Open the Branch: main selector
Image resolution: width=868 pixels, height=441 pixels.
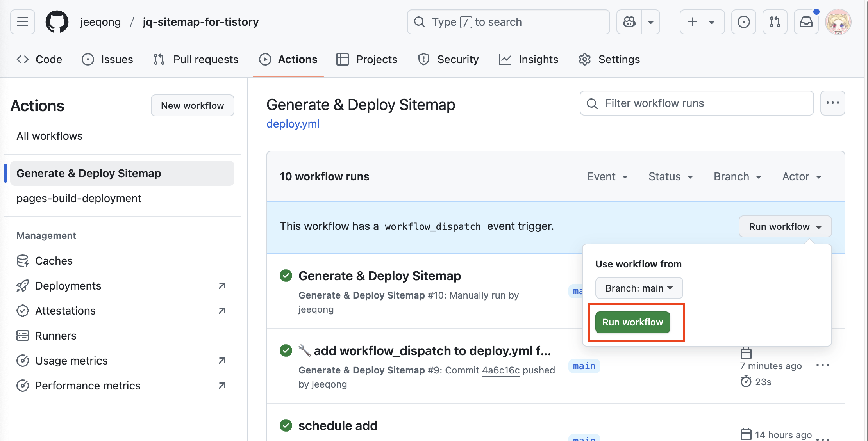tap(639, 288)
